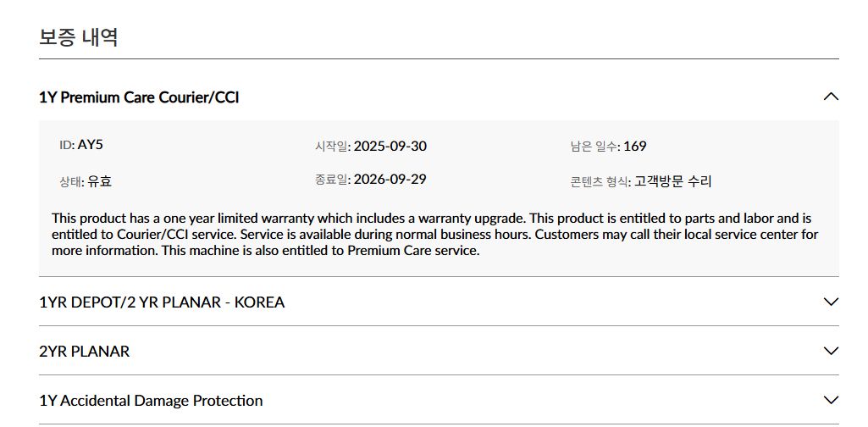
Task: Open the 1YR DEPOT/2 YR PLANAR - KOREA title
Action: click(162, 302)
